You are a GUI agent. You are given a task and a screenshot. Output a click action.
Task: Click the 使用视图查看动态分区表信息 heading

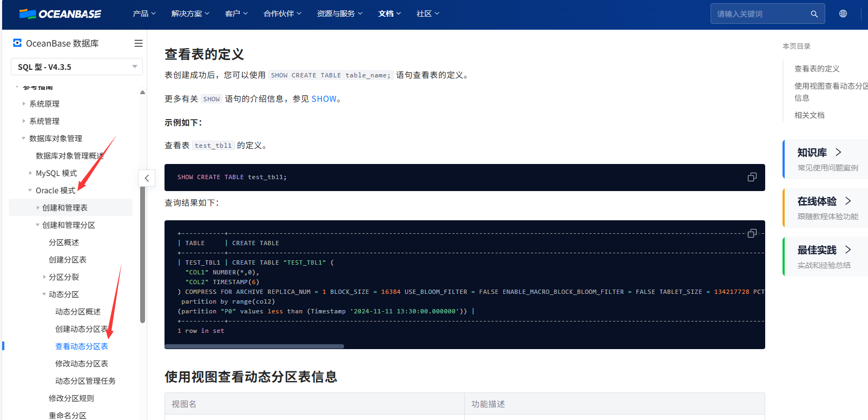251,377
